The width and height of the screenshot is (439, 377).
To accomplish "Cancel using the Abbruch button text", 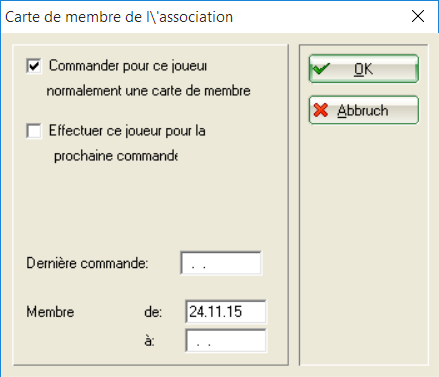I will [363, 110].
